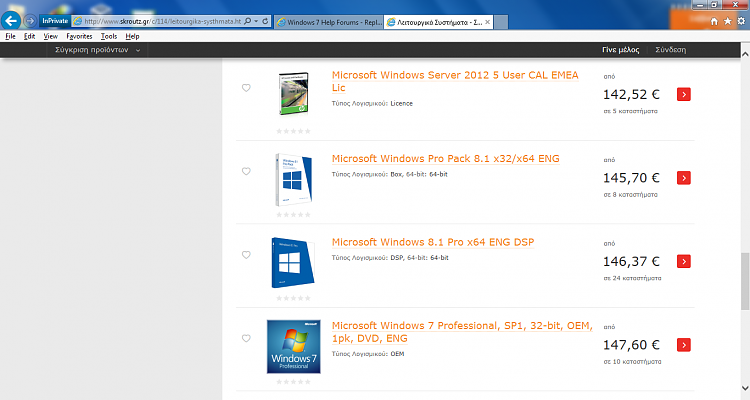Click Τύπος Λογισμικού: Licence text
The width and height of the screenshot is (750, 400).
[x=372, y=103]
